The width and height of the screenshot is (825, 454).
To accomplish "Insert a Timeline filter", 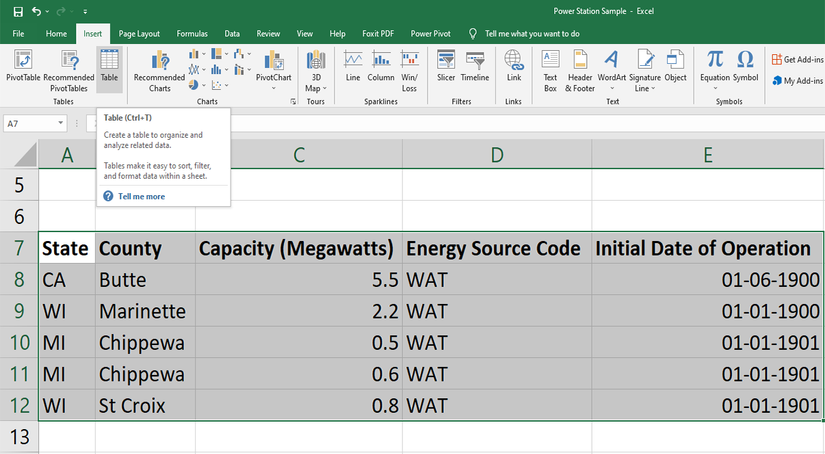I will (475, 66).
